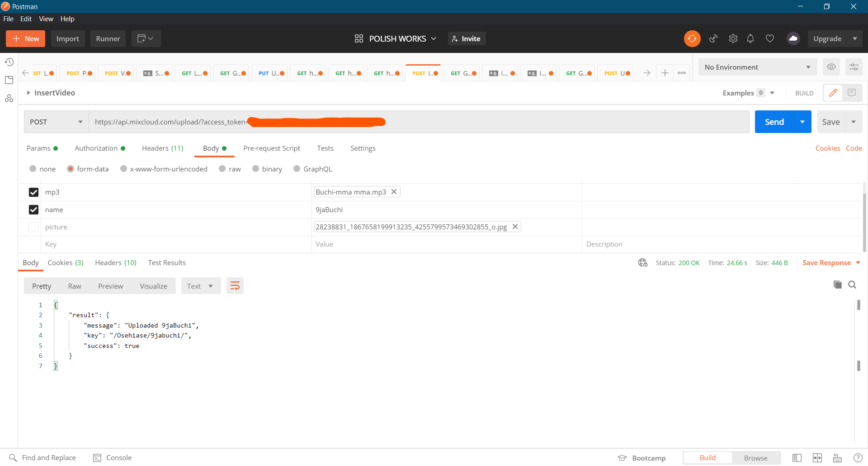
Task: Search the response with magnifier icon
Action: (852, 285)
